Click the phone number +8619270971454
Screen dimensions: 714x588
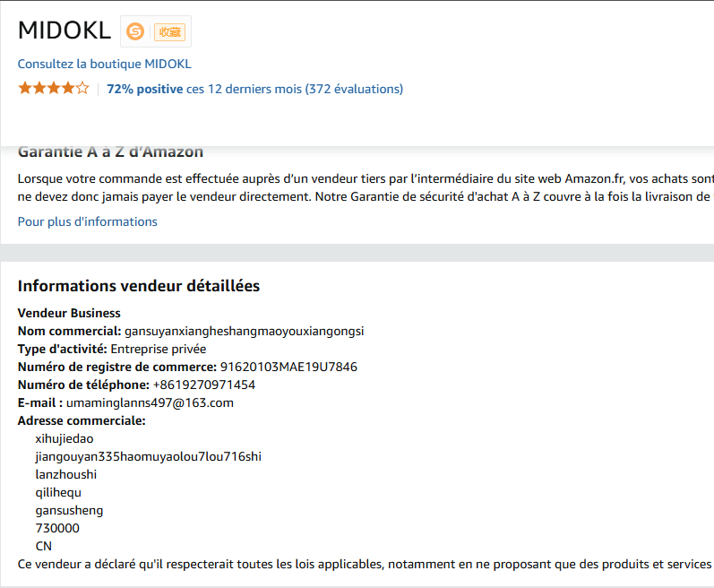pyautogui.click(x=203, y=385)
